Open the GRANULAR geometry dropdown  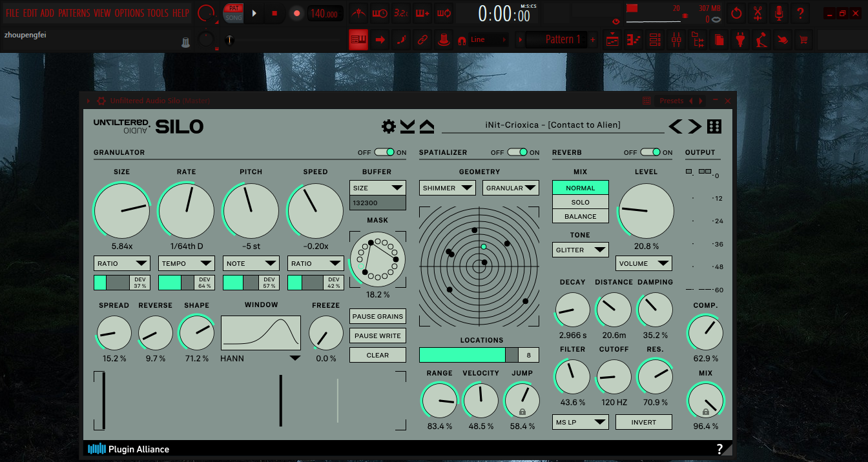(x=511, y=188)
